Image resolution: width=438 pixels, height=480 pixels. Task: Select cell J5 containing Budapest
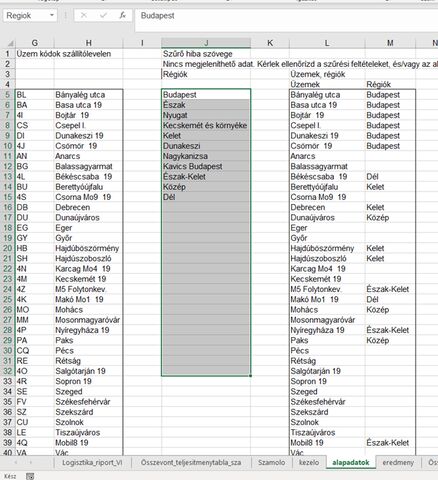pos(206,95)
